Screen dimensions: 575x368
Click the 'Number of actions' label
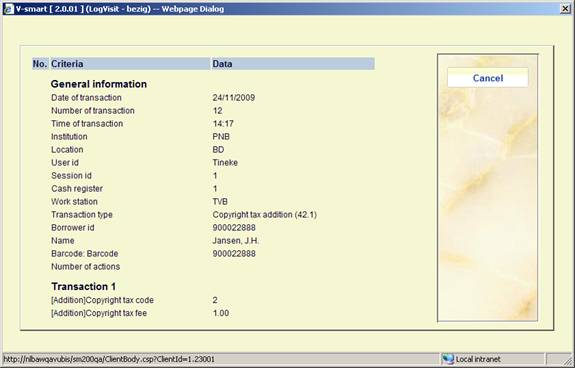(85, 267)
